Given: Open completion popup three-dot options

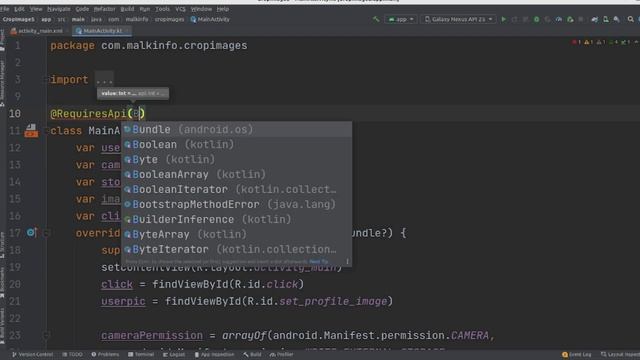Looking at the screenshot, I should click(347, 261).
